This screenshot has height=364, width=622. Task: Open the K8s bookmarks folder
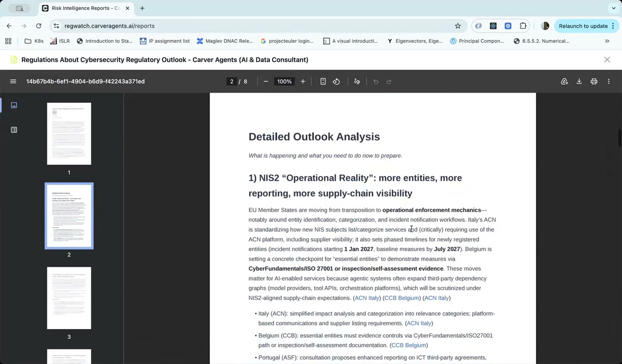point(34,41)
